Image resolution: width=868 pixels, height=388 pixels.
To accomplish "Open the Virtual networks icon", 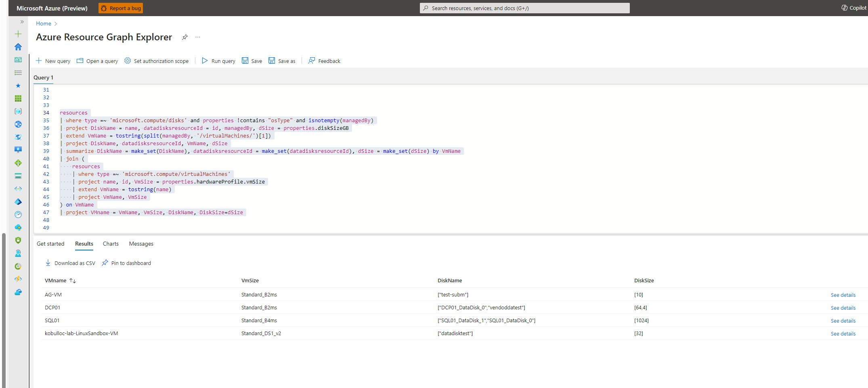I will (x=18, y=189).
